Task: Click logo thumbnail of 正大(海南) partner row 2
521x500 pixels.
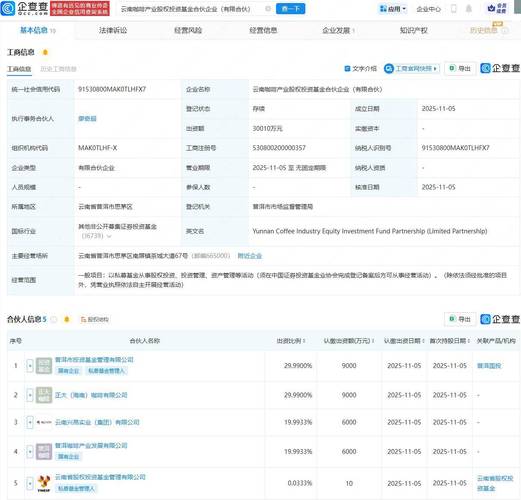Action: tap(44, 395)
